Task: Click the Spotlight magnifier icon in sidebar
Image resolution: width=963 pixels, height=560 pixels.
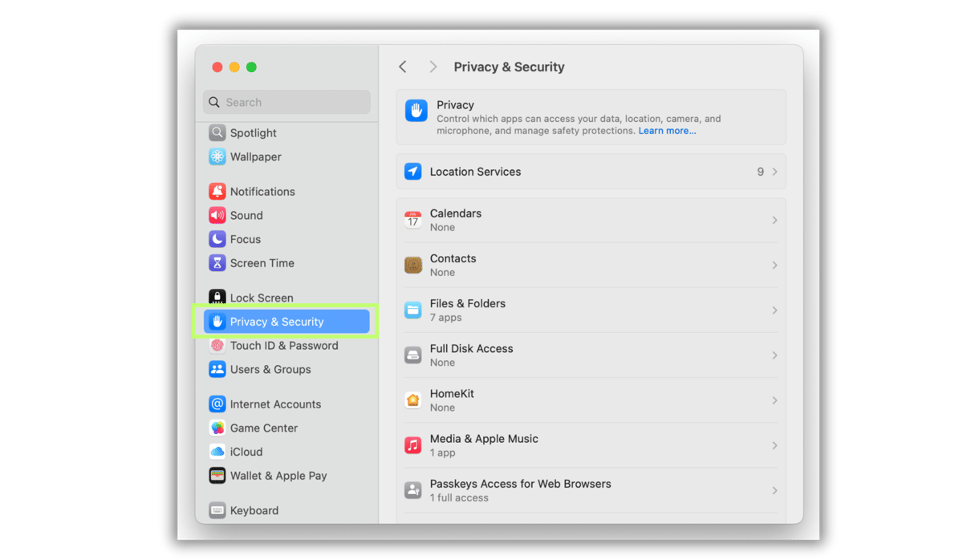Action: [x=217, y=133]
